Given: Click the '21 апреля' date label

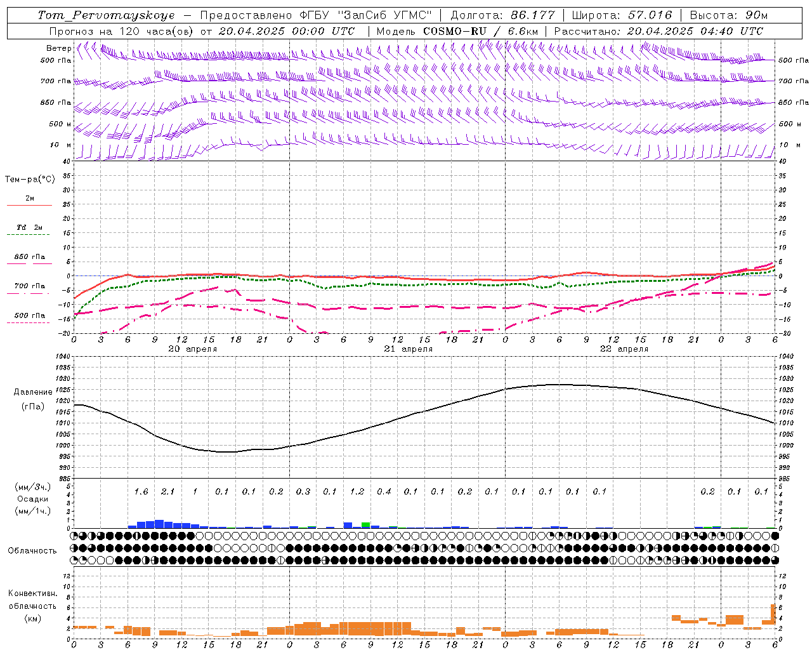Looking at the screenshot, I should [409, 349].
